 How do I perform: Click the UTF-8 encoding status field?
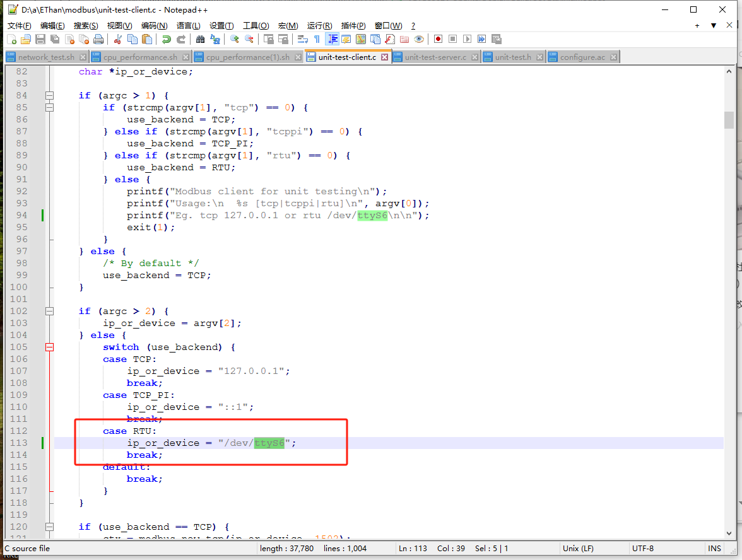[x=642, y=549]
